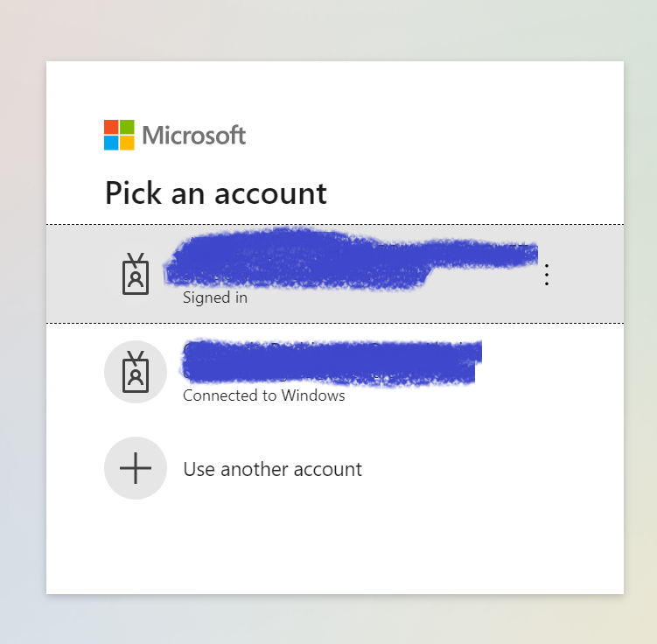The width and height of the screenshot is (657, 644).
Task: Click white margin above the Microsoft logo
Action: [x=334, y=89]
